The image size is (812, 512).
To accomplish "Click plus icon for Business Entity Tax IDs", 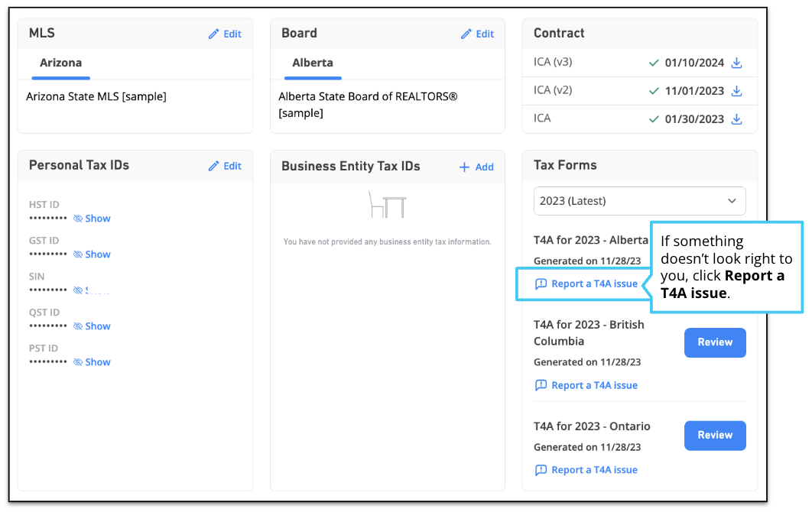I will (x=464, y=167).
